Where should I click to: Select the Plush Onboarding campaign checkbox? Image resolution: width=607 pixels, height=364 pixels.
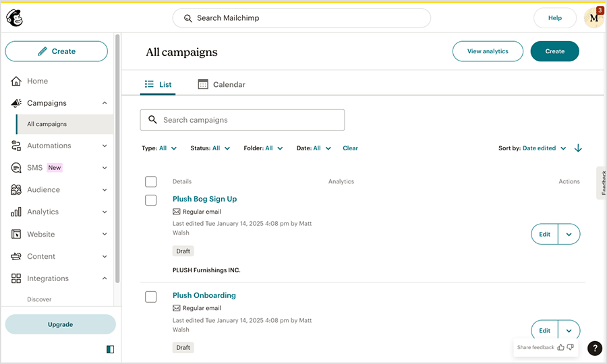click(150, 297)
